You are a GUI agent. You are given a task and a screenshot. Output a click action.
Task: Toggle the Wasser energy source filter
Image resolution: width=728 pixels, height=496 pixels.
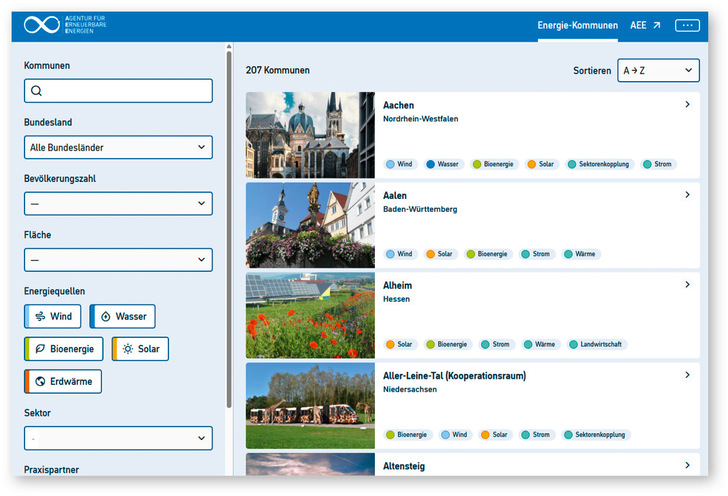tap(122, 317)
